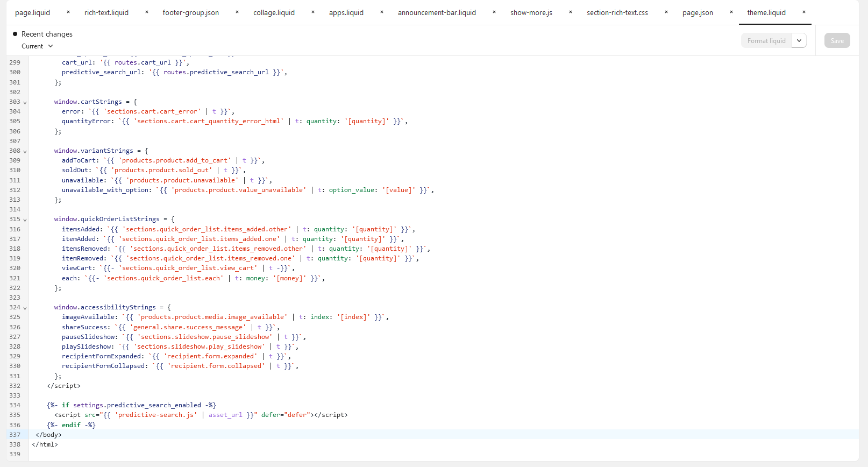This screenshot has width=868, height=467.
Task: Click the itemsAdded key on line 316
Action: (81, 229)
